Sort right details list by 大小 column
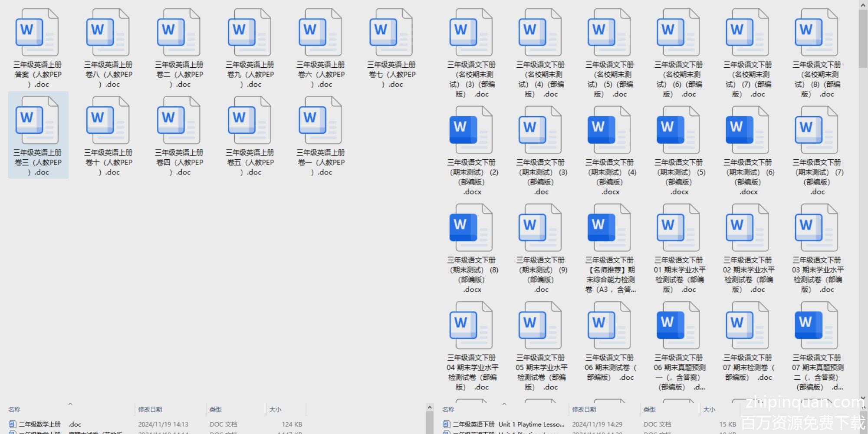 point(709,409)
